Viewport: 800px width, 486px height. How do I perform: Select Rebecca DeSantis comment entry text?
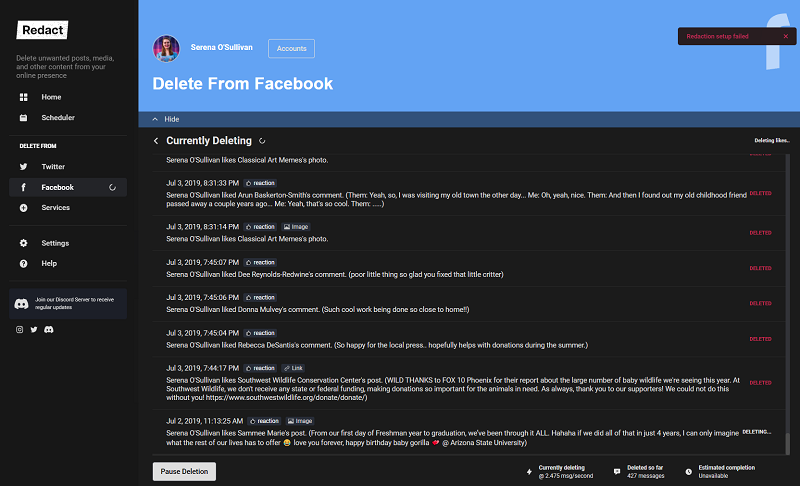point(377,345)
